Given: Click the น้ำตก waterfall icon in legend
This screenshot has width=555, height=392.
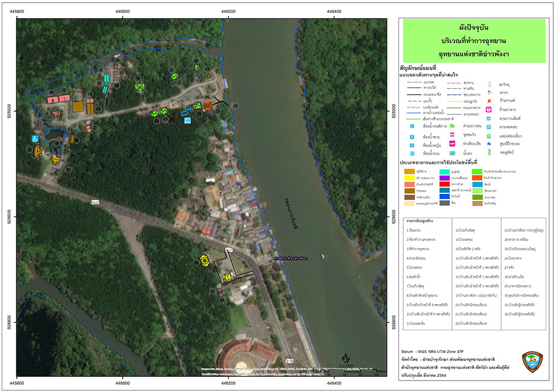Looking at the screenshot, I should [x=451, y=153].
